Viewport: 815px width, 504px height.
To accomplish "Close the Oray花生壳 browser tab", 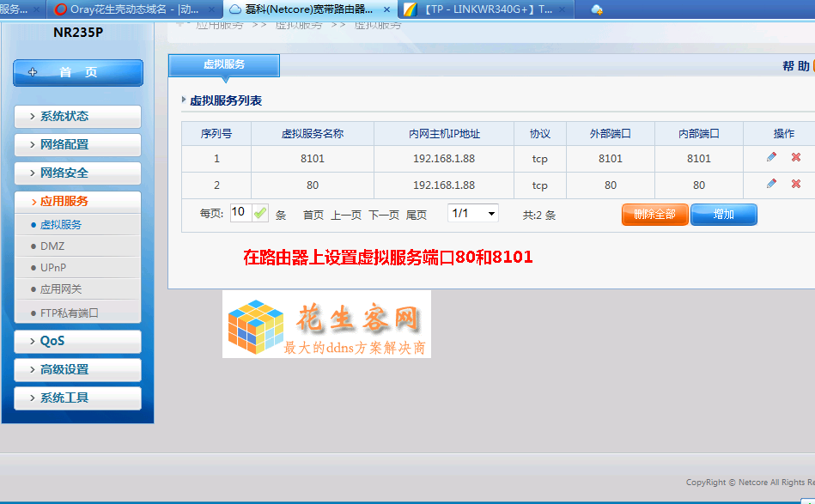I will pyautogui.click(x=215, y=9).
